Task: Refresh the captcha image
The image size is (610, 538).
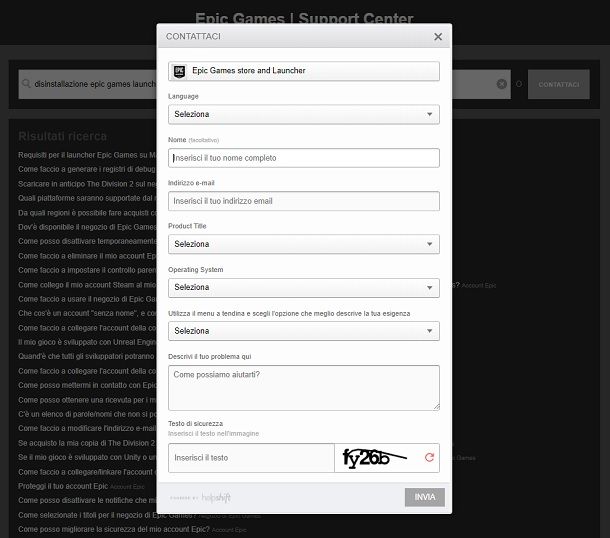Action: pyautogui.click(x=429, y=457)
